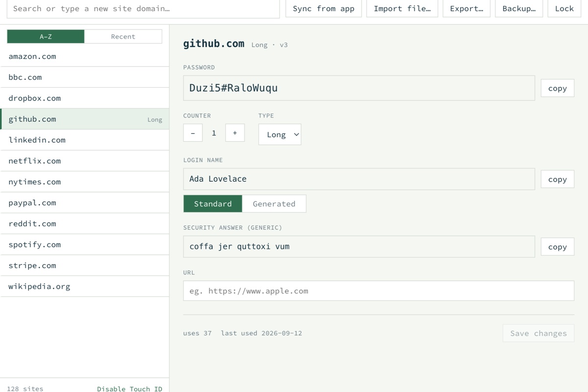Click the '128 sites' count
The height and width of the screenshot is (392, 588).
click(25, 389)
